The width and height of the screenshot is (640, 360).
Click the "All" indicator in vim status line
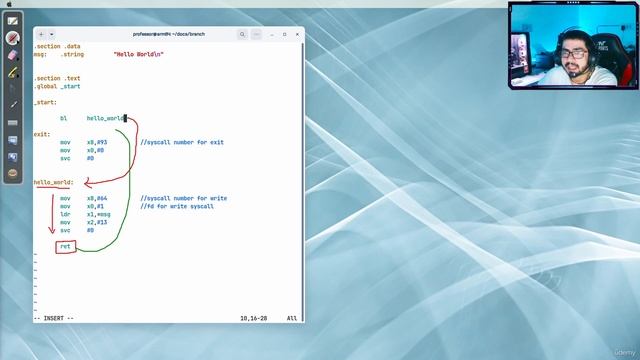pyautogui.click(x=292, y=318)
